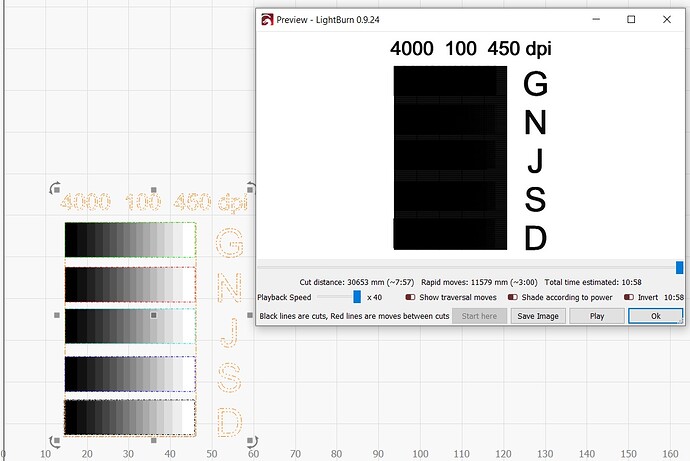Click the Start here button

pos(479,316)
